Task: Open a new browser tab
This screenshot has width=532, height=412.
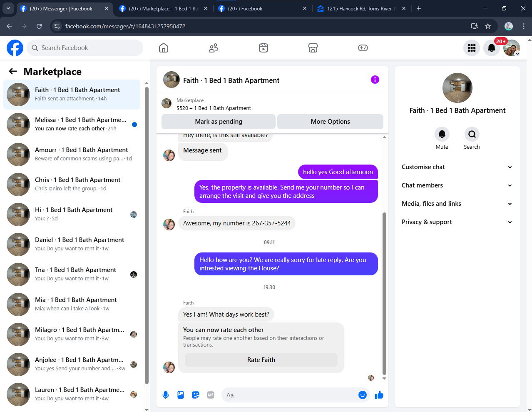Action: click(x=419, y=8)
